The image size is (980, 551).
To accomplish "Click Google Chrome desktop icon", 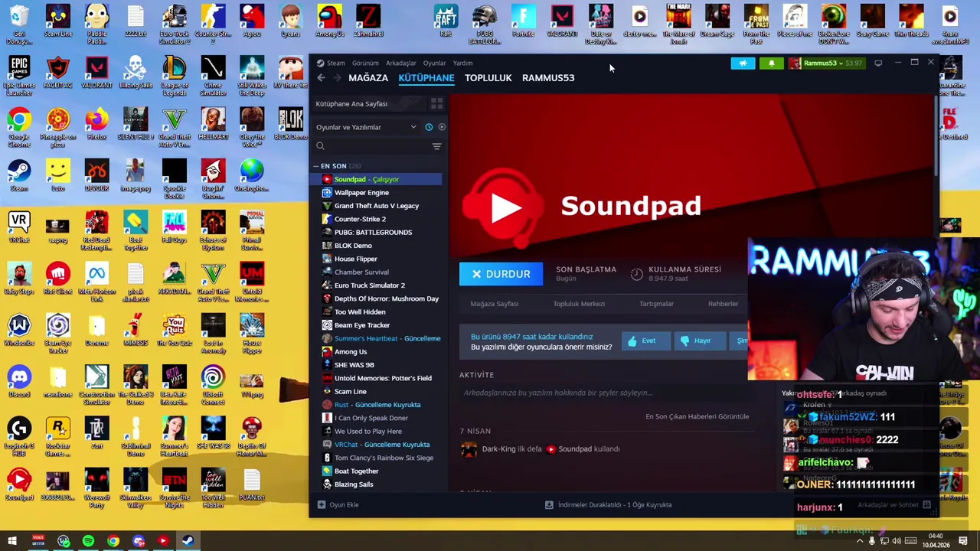I will (x=19, y=128).
